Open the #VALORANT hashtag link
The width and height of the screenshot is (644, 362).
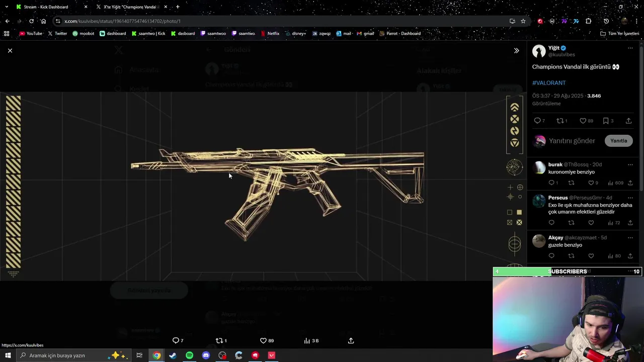(549, 82)
